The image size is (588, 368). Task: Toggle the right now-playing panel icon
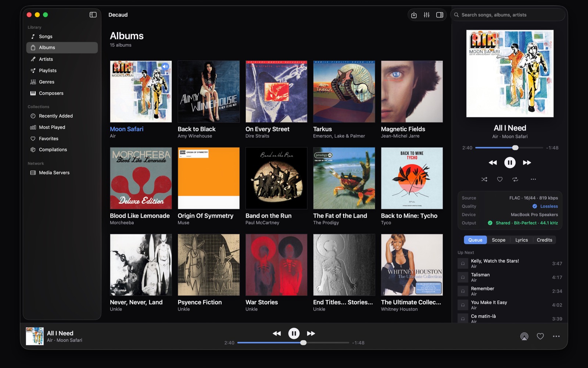[440, 15]
